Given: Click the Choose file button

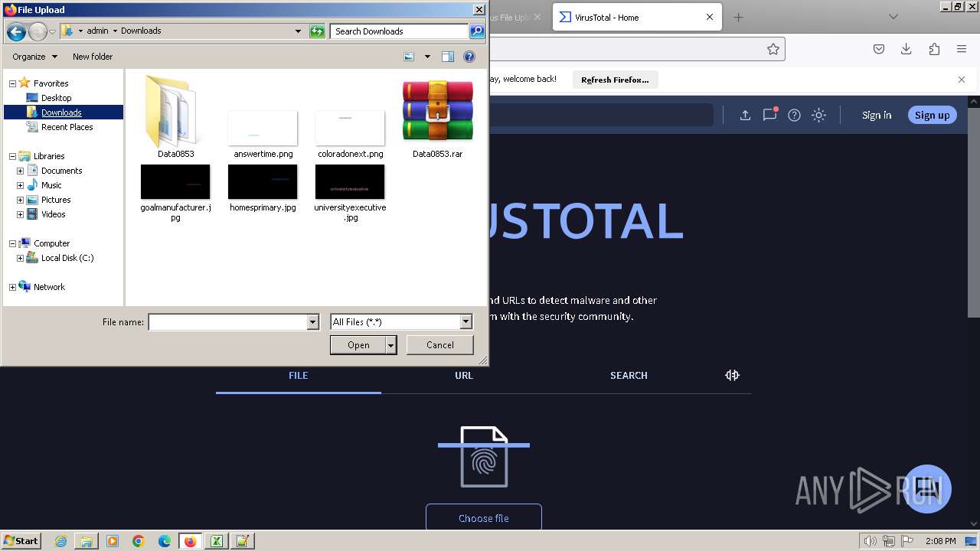Looking at the screenshot, I should [x=484, y=517].
